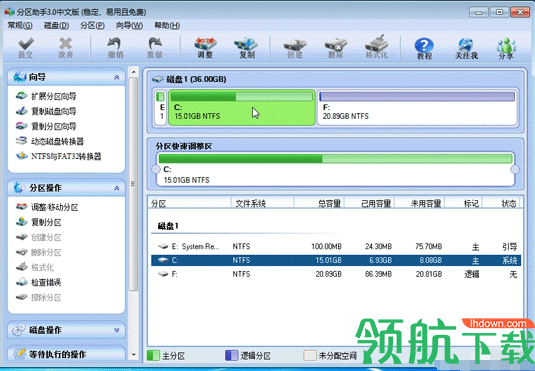535x371 pixels.
Task: Choose 检查错误 in sidebar
Action: pyautogui.click(x=39, y=282)
